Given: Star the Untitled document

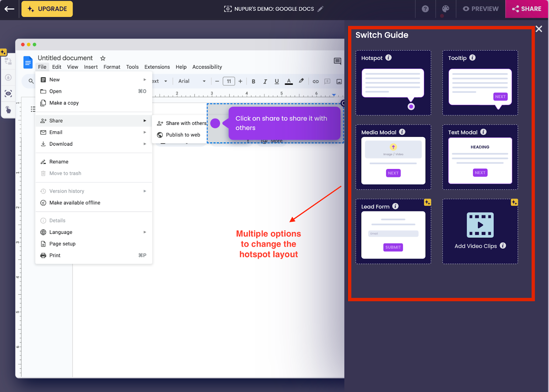Looking at the screenshot, I should [x=103, y=58].
